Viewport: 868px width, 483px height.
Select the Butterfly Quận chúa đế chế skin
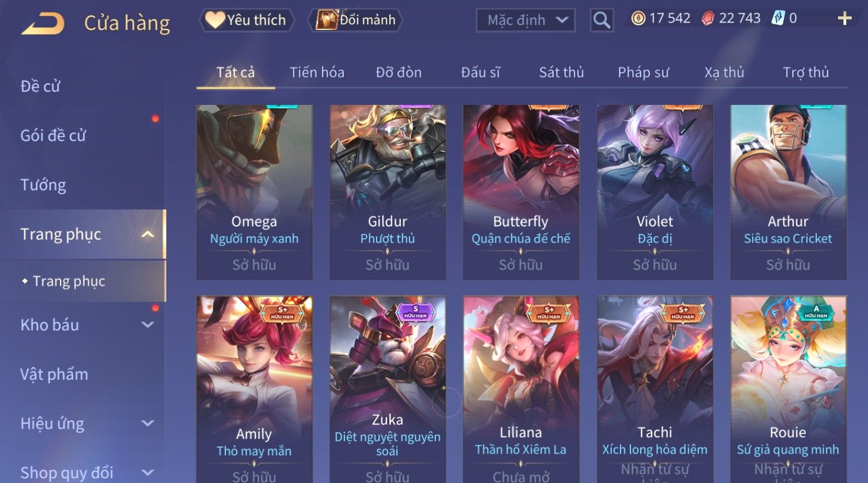click(x=521, y=192)
